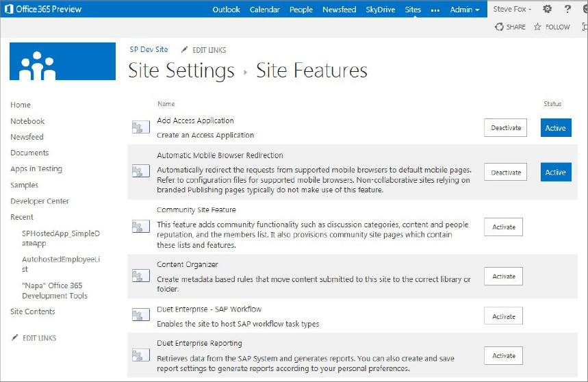Expand the Admin dropdown menu
Screen dimensions: 588x382
click(465, 10)
